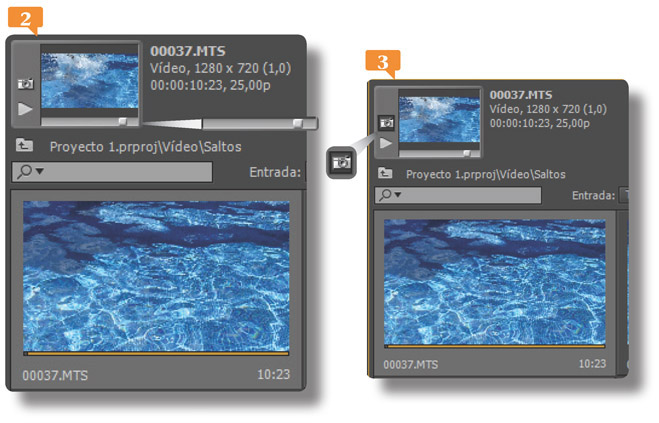
Task: Click the preview scrub slider handle in right panel
Action: 466,153
